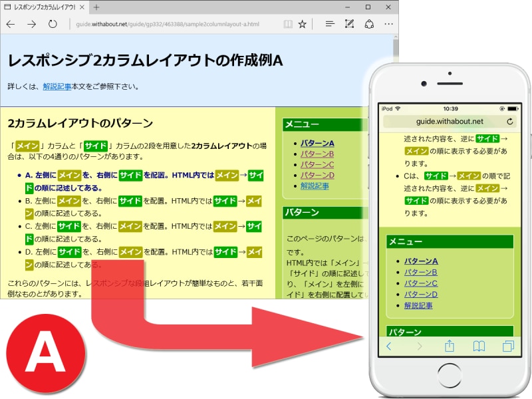Tap Safari's back arrow on the iPhone

click(389, 345)
